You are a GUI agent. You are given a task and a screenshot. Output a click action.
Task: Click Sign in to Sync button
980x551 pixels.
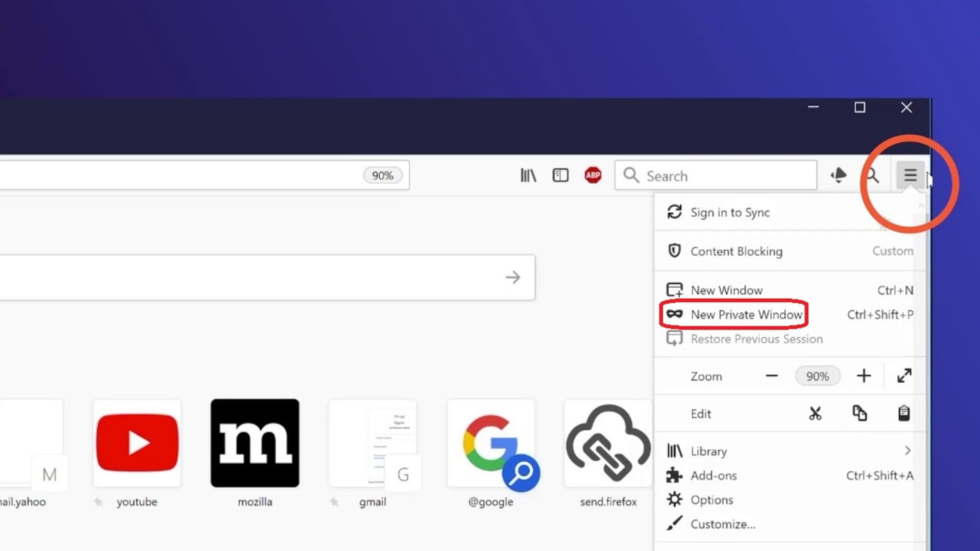pos(730,212)
